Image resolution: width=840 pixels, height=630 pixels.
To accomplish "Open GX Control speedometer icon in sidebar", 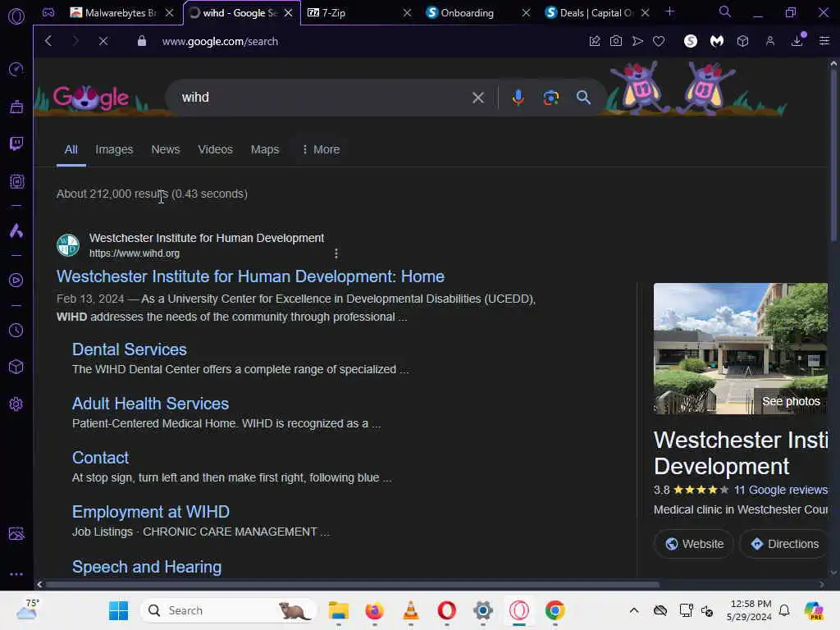I will [16, 69].
